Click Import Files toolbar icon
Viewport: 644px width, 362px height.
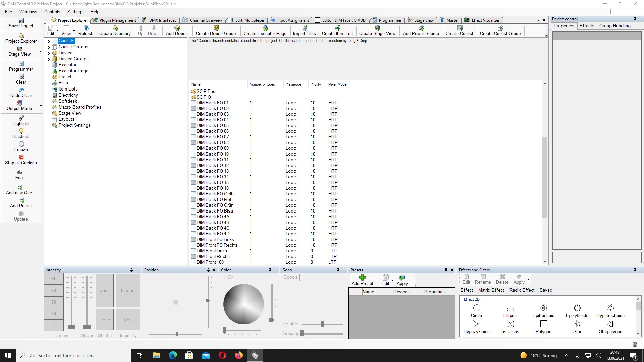[305, 28]
